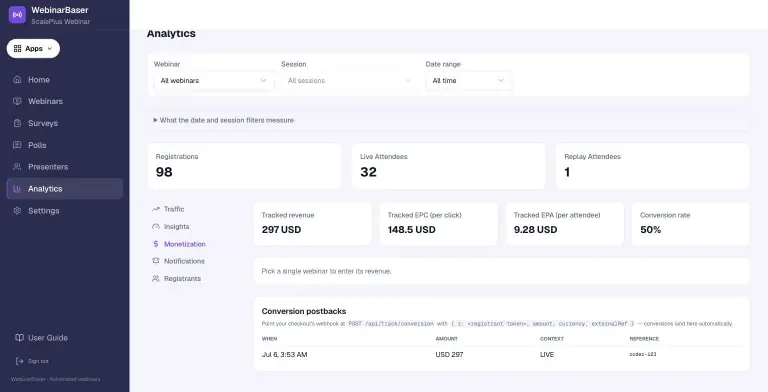768x392 pixels.
Task: Click the Insights gauge icon
Action: click(x=156, y=226)
